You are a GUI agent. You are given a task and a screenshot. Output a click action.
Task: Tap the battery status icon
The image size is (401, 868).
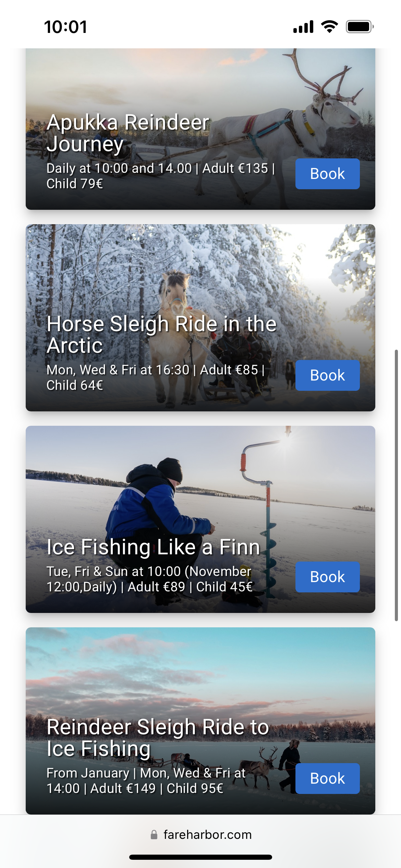point(360,27)
